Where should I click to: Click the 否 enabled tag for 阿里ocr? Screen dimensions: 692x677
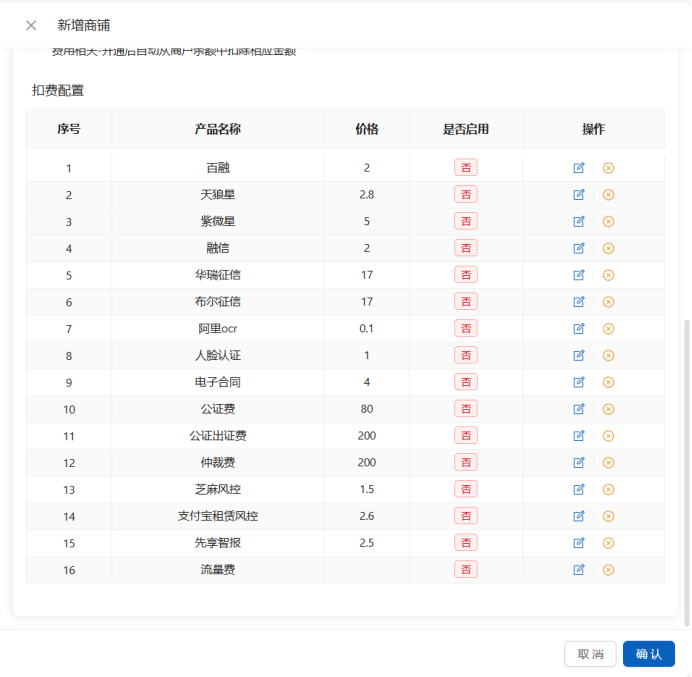466,329
